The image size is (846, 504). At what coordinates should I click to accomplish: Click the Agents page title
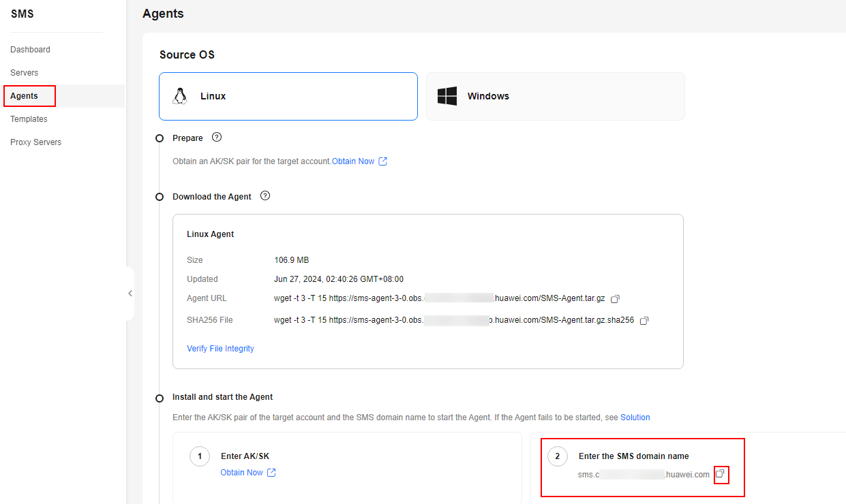pyautogui.click(x=163, y=14)
